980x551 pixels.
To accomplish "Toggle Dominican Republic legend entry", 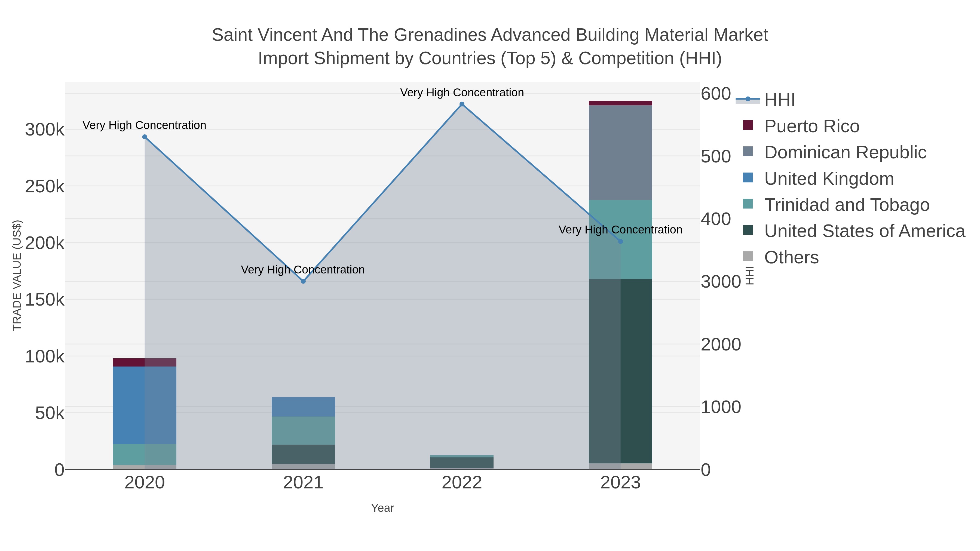I will (834, 152).
